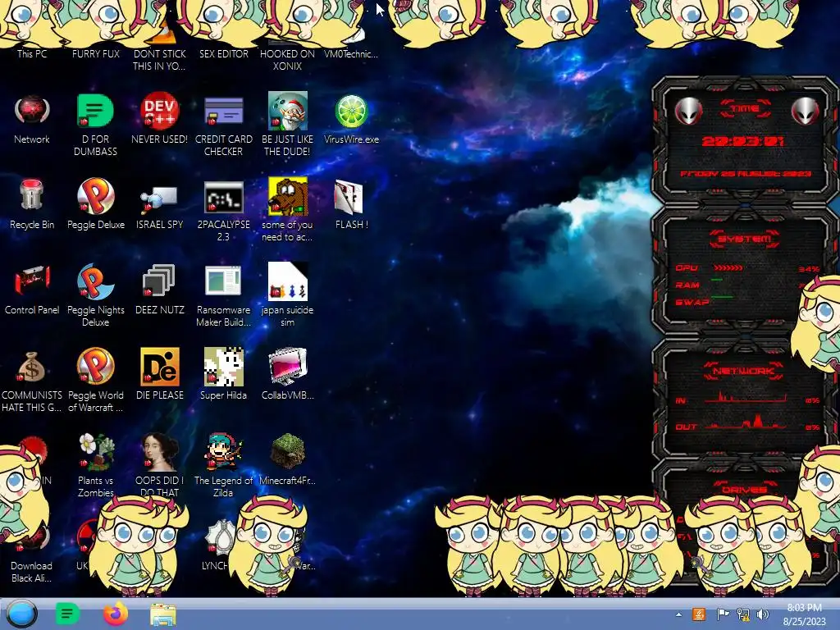Open BE JUST LIKE THE DUDE! icon

[288, 112]
